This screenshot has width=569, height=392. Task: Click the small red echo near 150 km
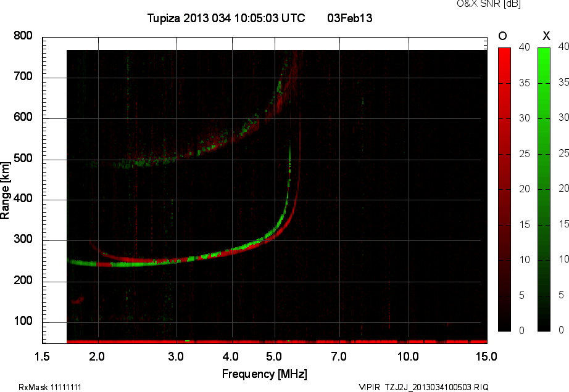[x=78, y=301]
